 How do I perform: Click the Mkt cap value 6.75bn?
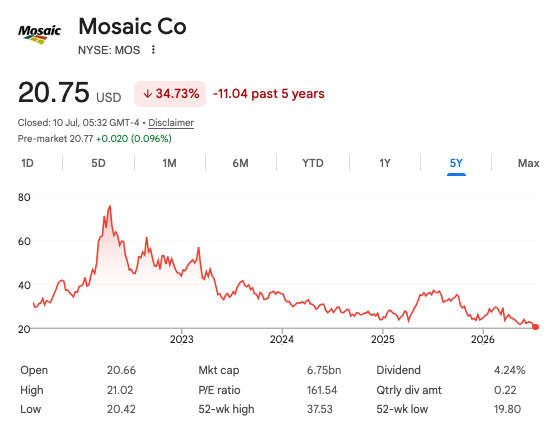[324, 370]
